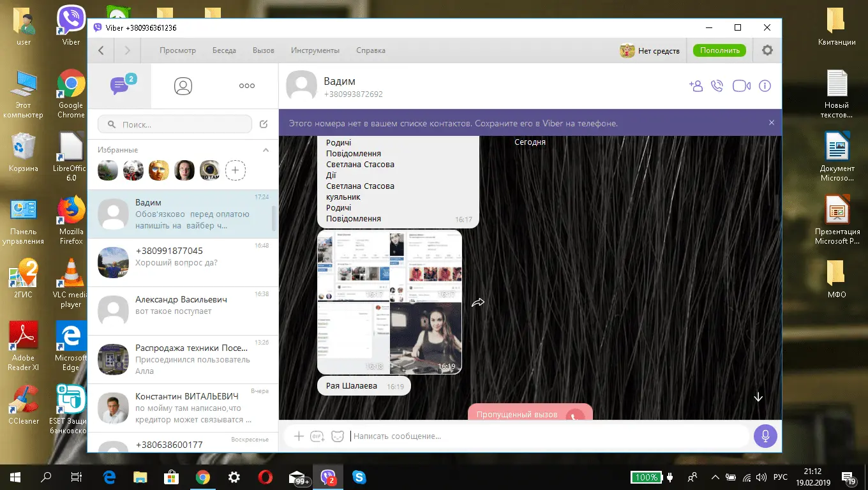
Task: Forward the shared image collage
Action: 478,302
